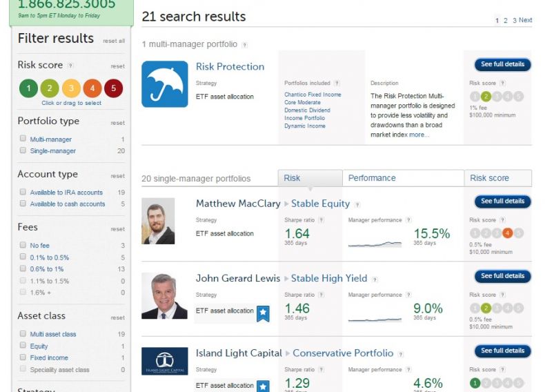Click help icon next to Conservative Portfolio
The image size is (552, 392).
click(x=400, y=354)
